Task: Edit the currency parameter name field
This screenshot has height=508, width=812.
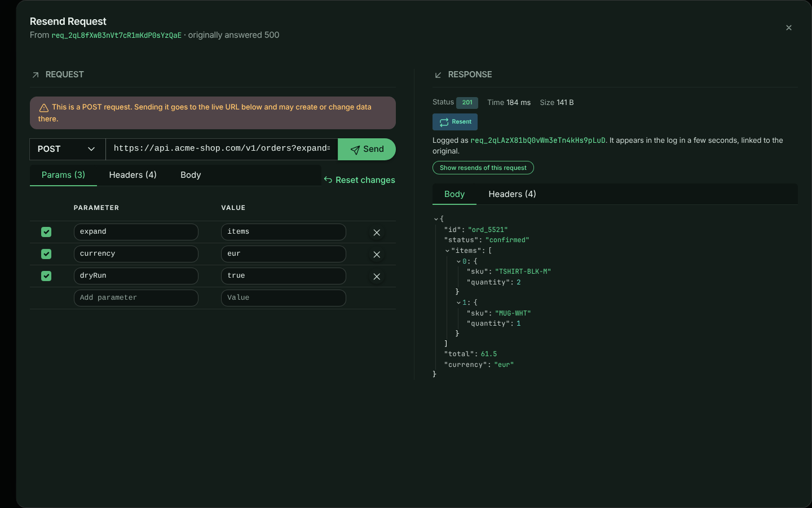Action: click(136, 254)
